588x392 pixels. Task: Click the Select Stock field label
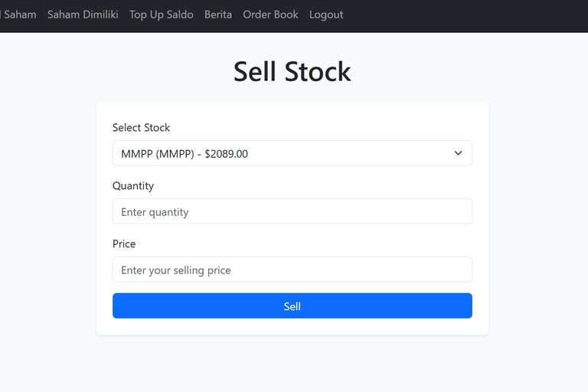click(x=141, y=127)
